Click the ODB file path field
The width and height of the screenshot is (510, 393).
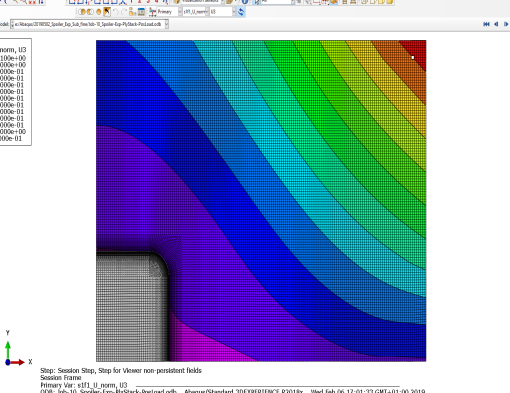click(x=89, y=24)
